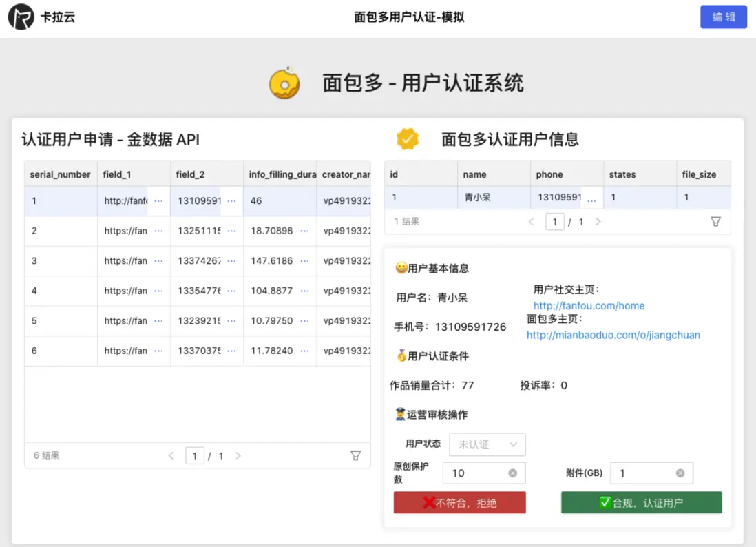Click the ellipsis in the phone column cell

tap(592, 197)
